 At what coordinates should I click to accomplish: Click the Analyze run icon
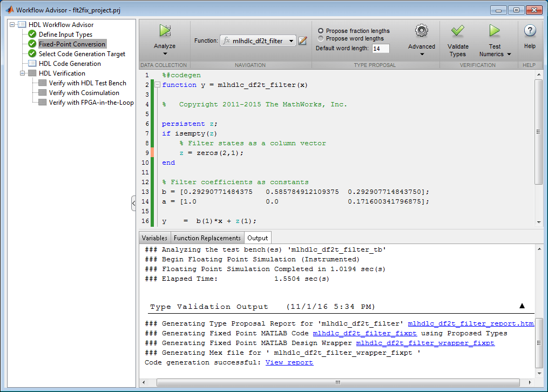tap(165, 31)
